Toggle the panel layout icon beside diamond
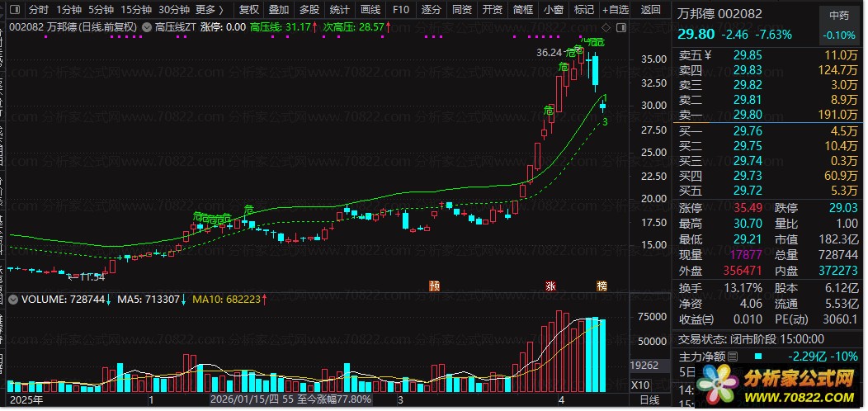 [621, 27]
